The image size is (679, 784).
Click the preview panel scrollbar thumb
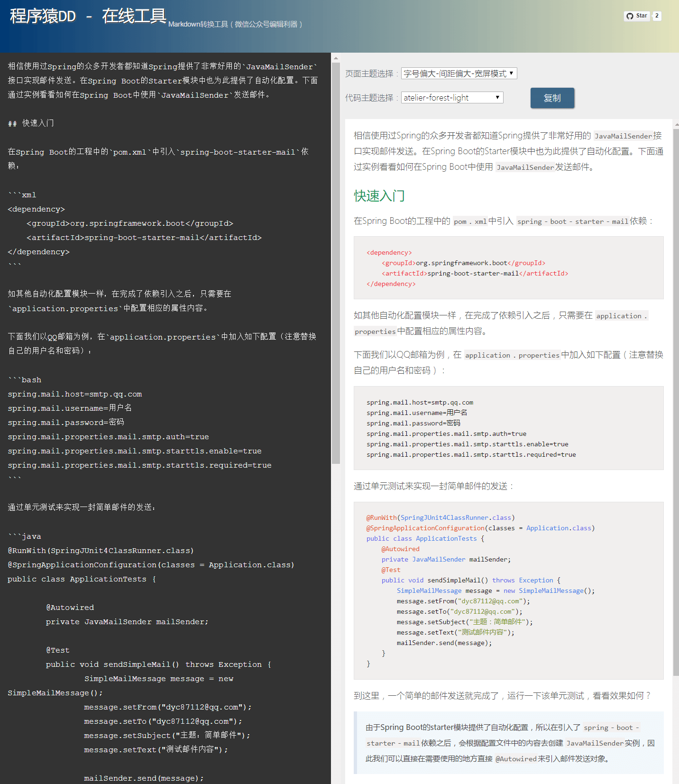coord(676,402)
